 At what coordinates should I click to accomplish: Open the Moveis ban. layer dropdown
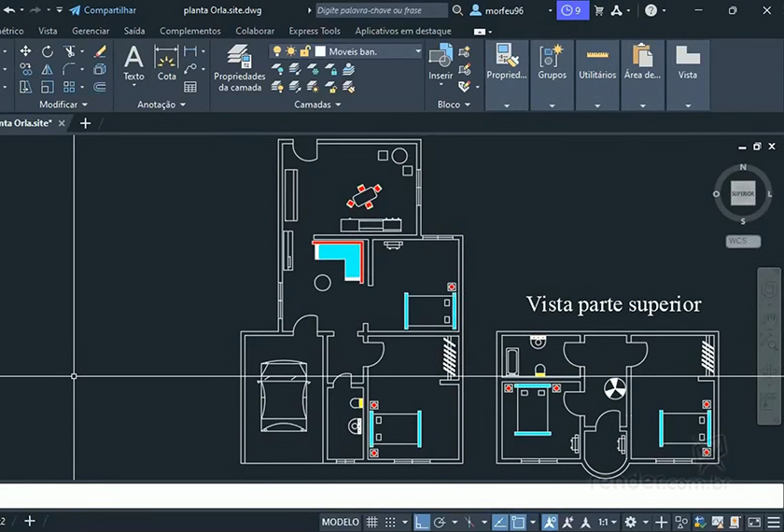point(418,51)
